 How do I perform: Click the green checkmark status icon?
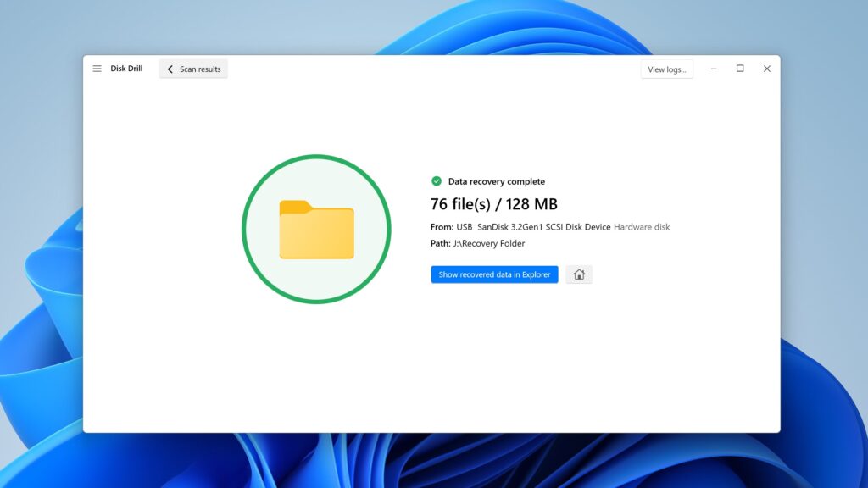coord(437,181)
